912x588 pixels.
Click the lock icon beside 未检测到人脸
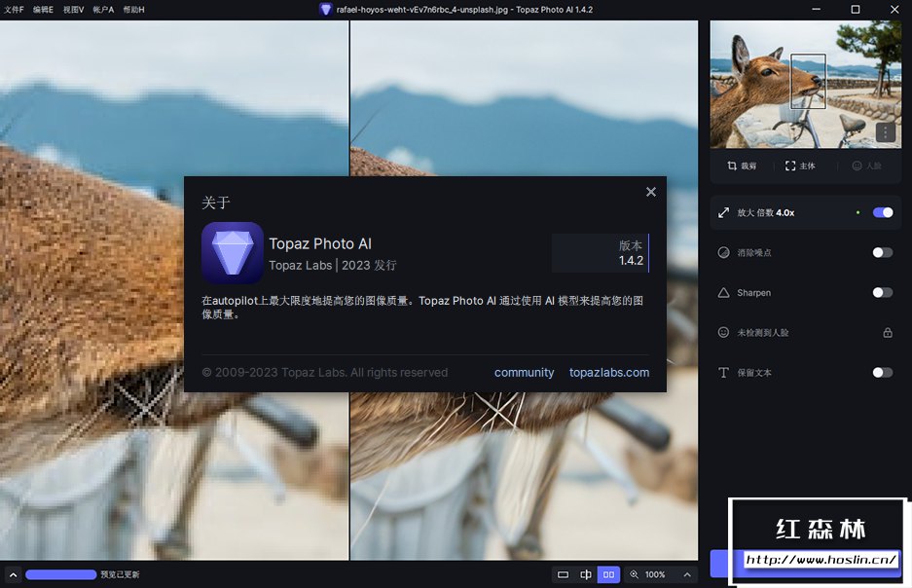point(888,333)
